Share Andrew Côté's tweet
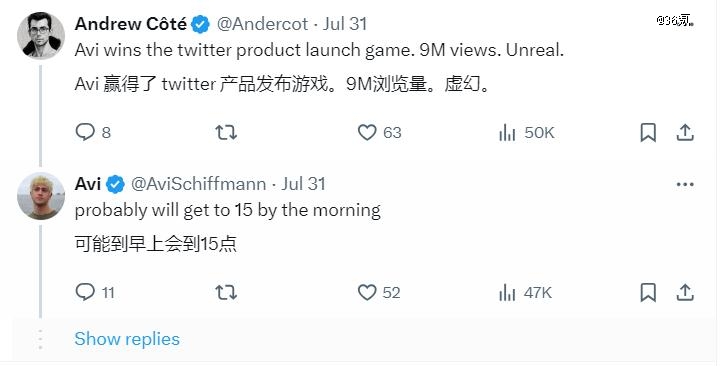This screenshot has width=721, height=366. point(685,132)
